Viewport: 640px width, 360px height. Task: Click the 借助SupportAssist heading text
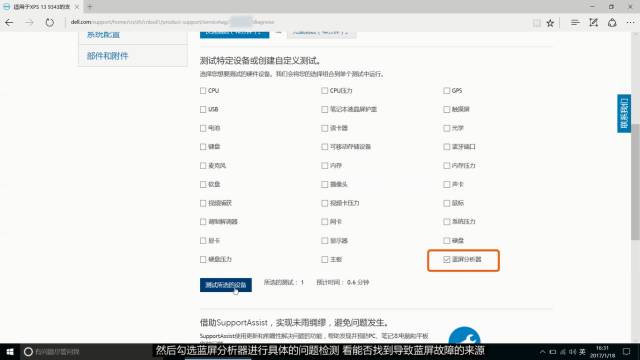[294, 322]
